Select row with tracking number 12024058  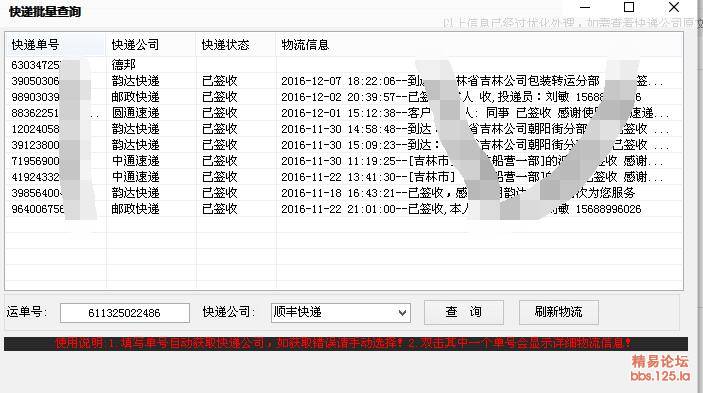tap(344, 129)
